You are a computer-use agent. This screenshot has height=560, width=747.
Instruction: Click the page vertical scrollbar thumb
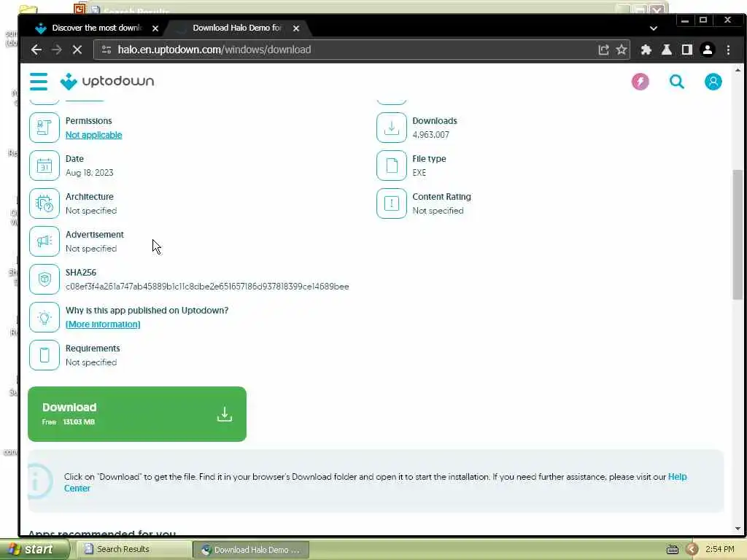(x=738, y=234)
